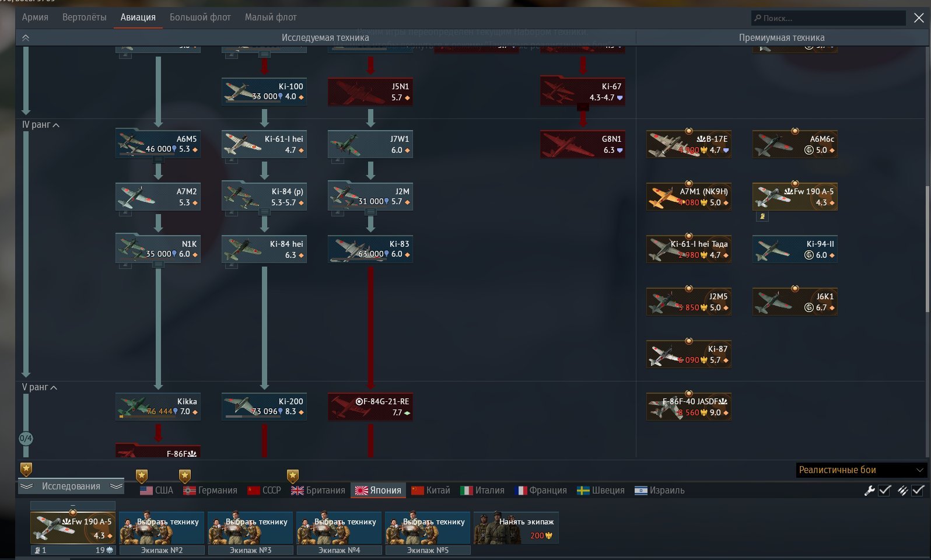Select the Япония nation tab
Viewport: 931px width, 560px height.
378,491
